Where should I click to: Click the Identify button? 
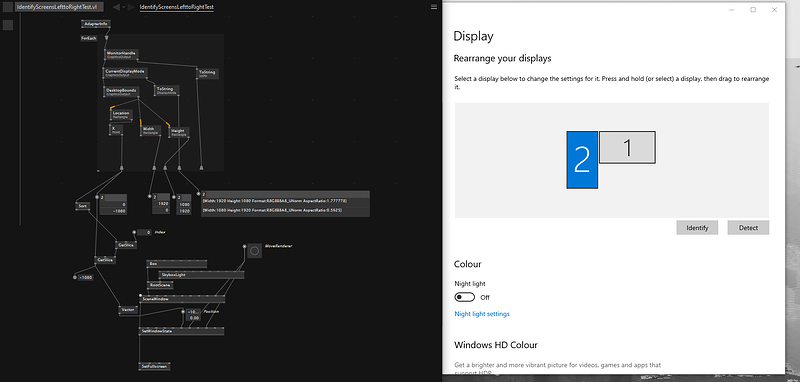tap(697, 227)
